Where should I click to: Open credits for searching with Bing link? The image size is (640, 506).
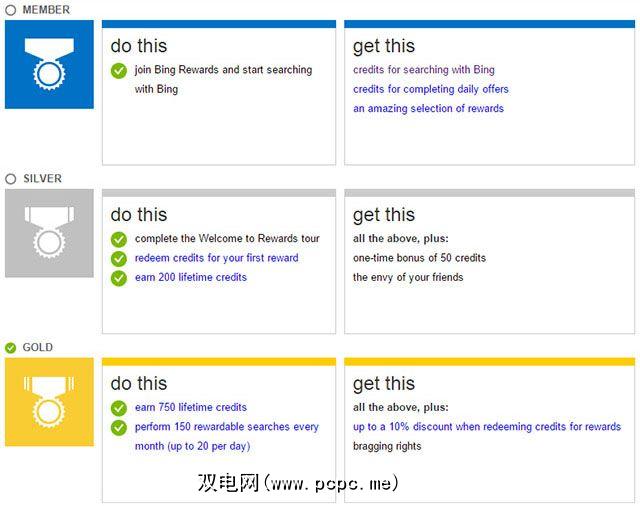(424, 70)
